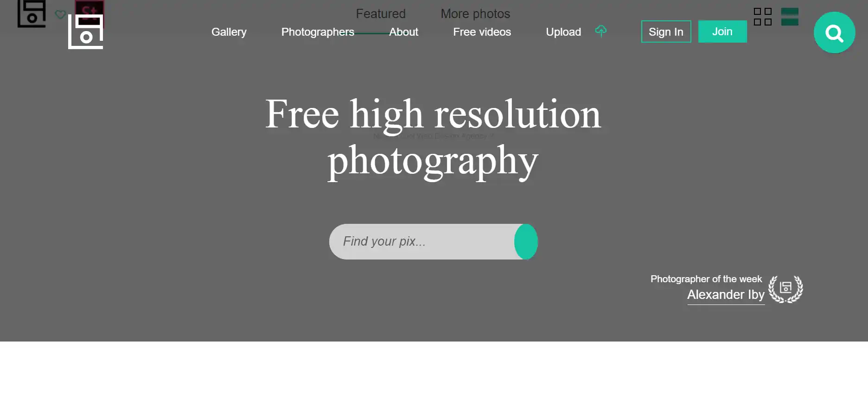The height and width of the screenshot is (399, 868).
Task: Select the More photos tab
Action: 475,14
